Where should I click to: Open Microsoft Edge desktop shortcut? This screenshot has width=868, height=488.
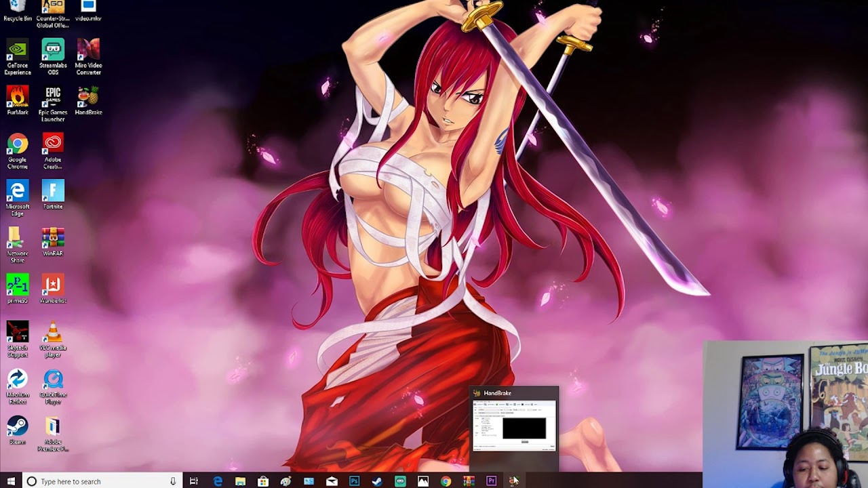[18, 198]
